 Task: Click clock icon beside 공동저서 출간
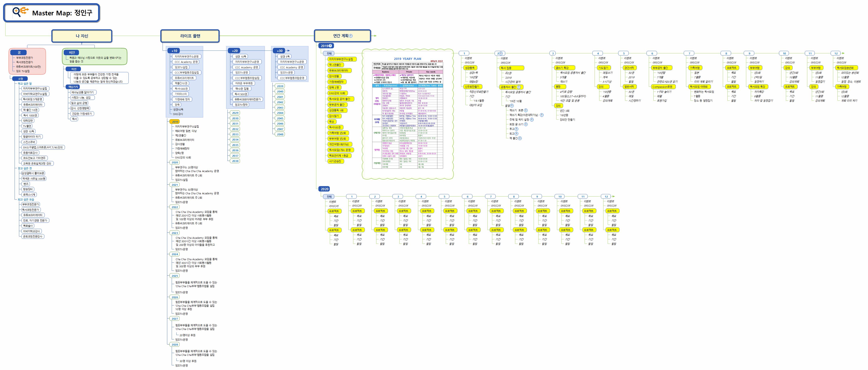(519, 87)
